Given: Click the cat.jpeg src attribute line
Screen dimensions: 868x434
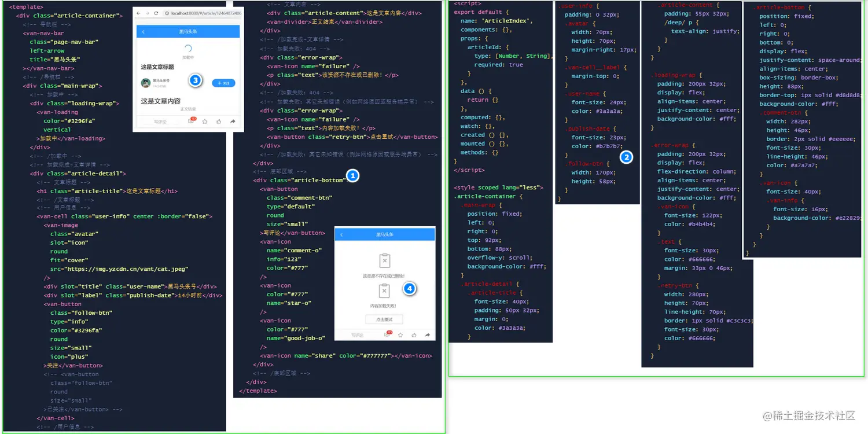Looking at the screenshot, I should (x=119, y=269).
